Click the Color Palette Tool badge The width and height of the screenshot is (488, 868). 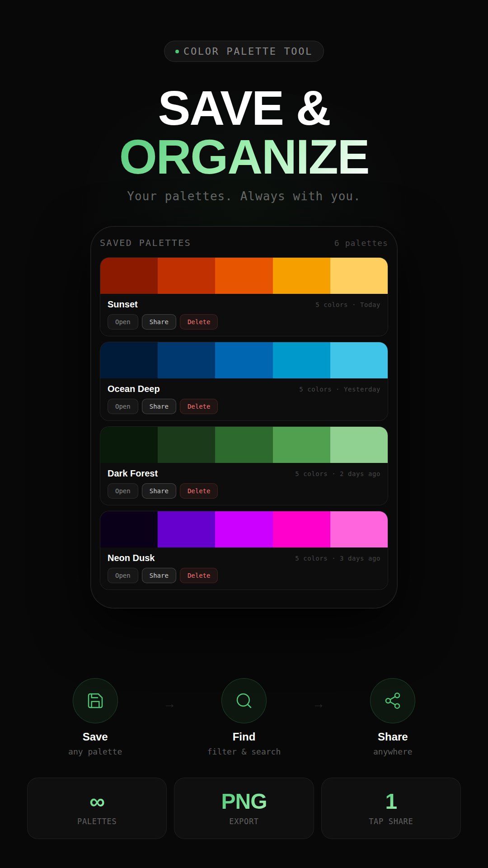244,51
